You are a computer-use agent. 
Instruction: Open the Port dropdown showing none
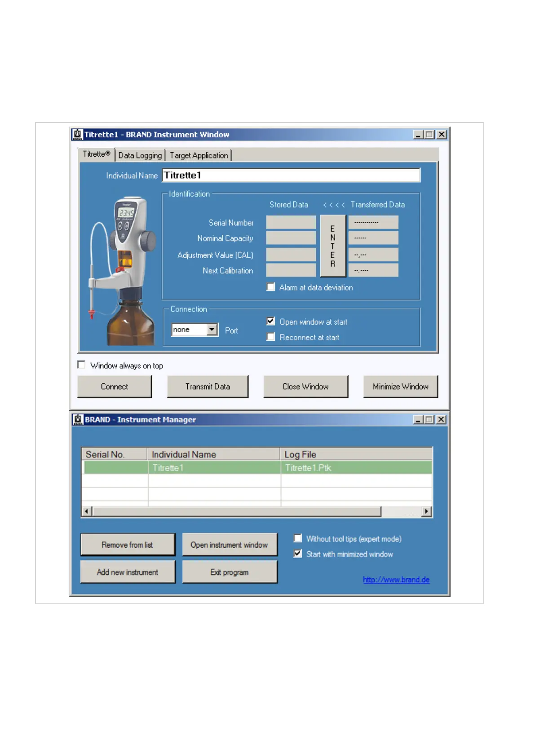click(212, 330)
